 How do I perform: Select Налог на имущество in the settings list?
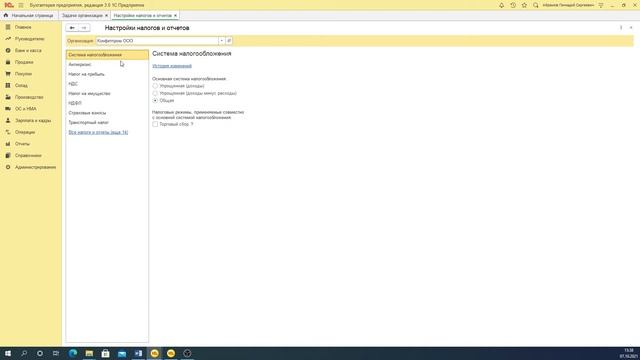click(x=107, y=93)
